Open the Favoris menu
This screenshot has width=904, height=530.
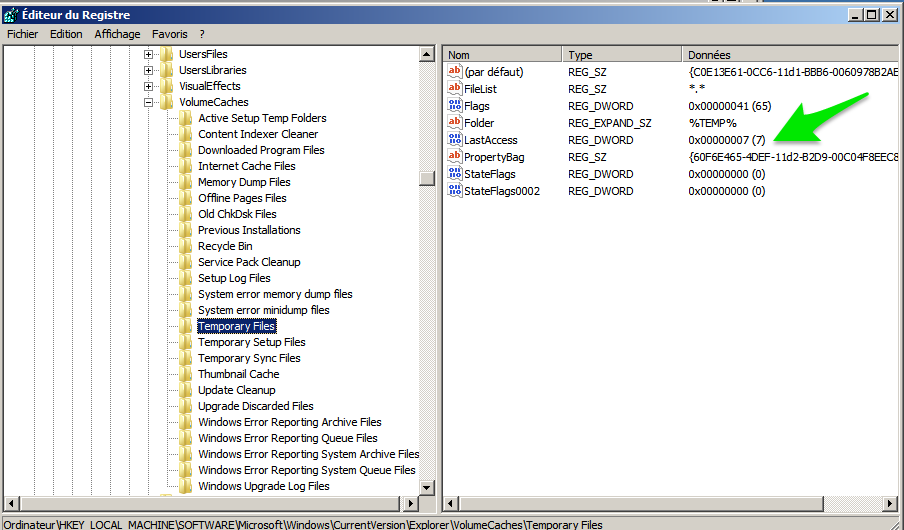click(170, 34)
